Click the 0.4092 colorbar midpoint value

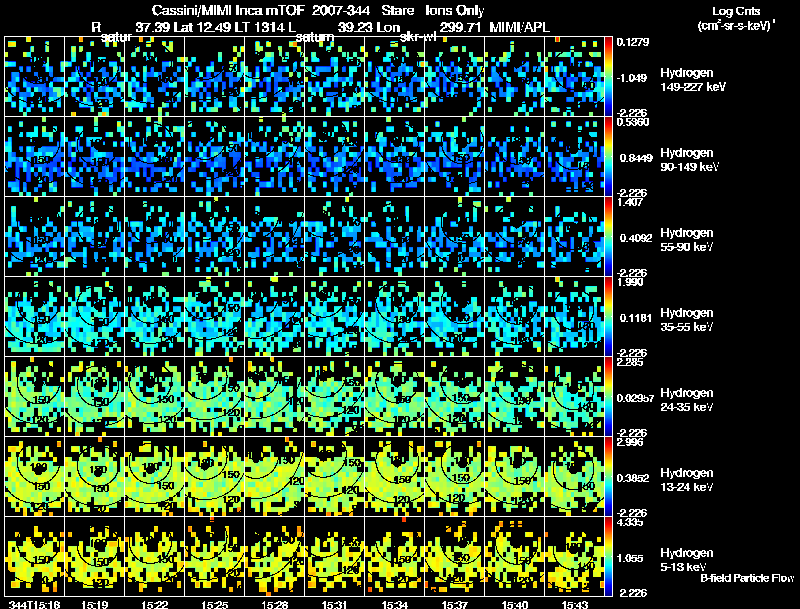pos(636,238)
